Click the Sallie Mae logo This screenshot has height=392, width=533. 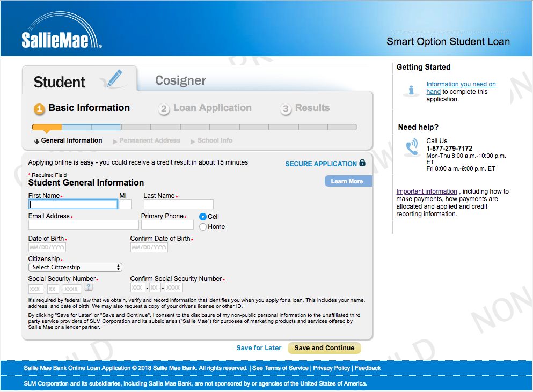tap(62, 30)
